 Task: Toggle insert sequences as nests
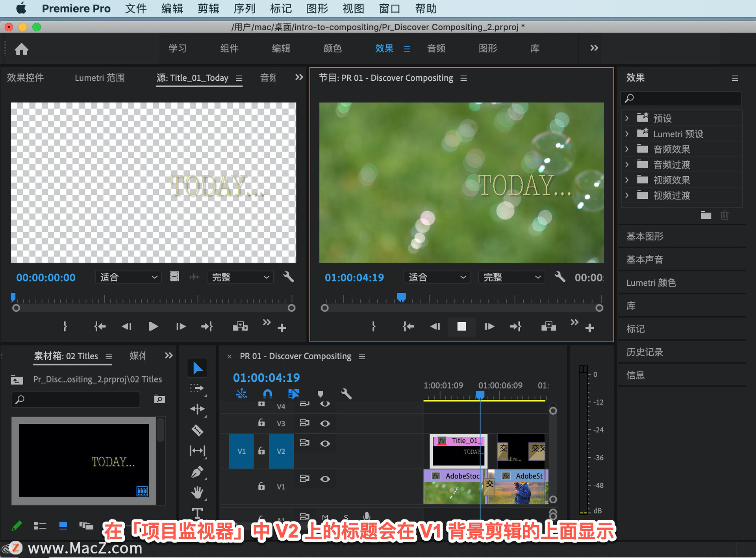coord(241,394)
